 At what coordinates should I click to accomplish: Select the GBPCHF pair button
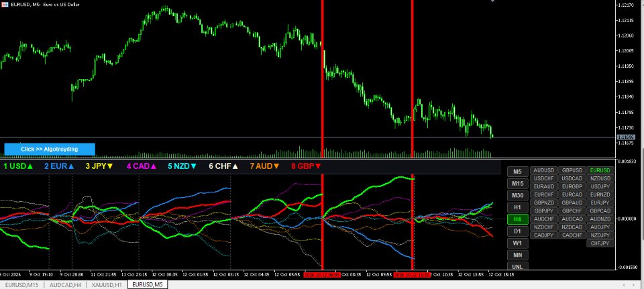(x=572, y=211)
